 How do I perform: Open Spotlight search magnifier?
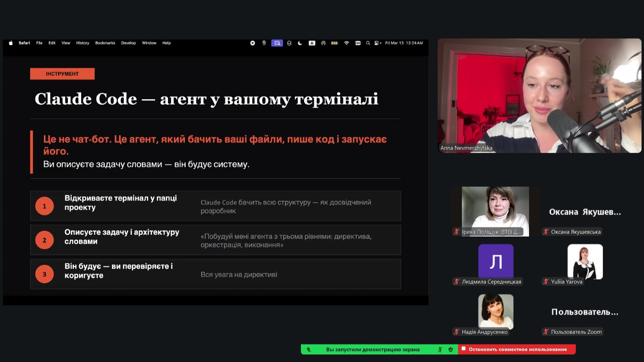pyautogui.click(x=368, y=43)
